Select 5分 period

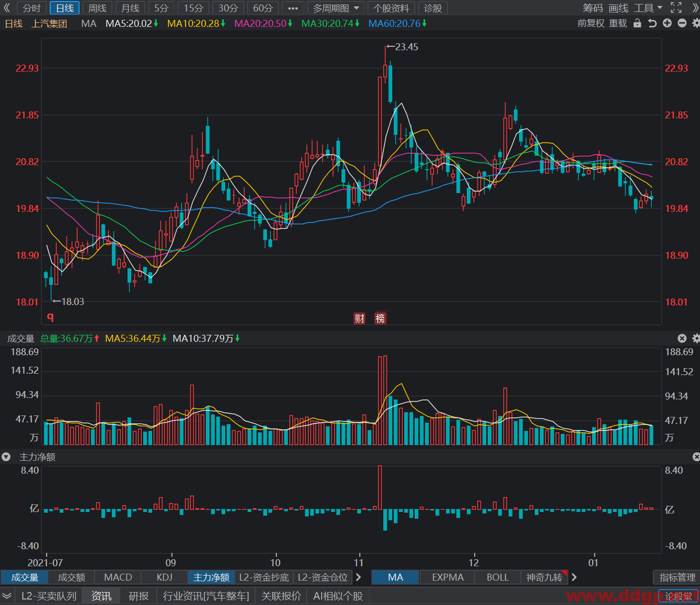click(161, 8)
